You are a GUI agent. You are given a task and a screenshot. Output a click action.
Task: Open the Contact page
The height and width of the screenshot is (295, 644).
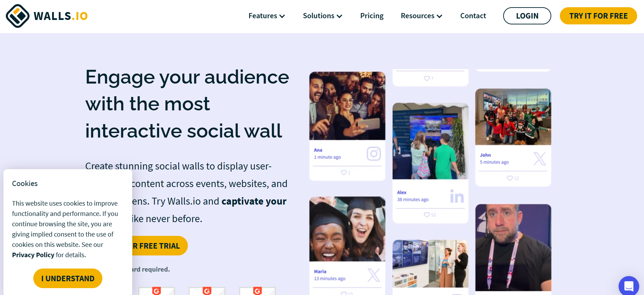click(473, 16)
